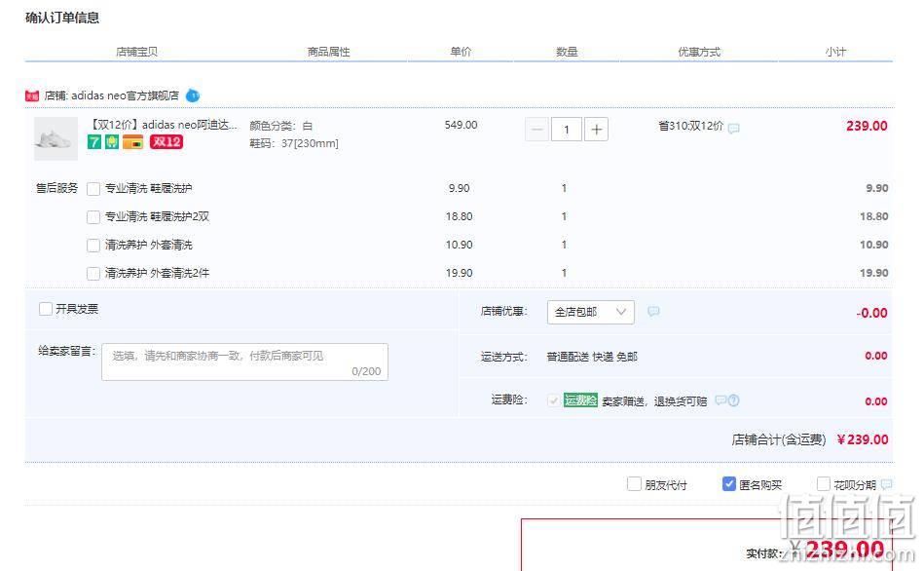Check 专业清洗 鞋履洗护2双 option
Image resolution: width=924 pixels, height=571 pixels.
coord(93,217)
